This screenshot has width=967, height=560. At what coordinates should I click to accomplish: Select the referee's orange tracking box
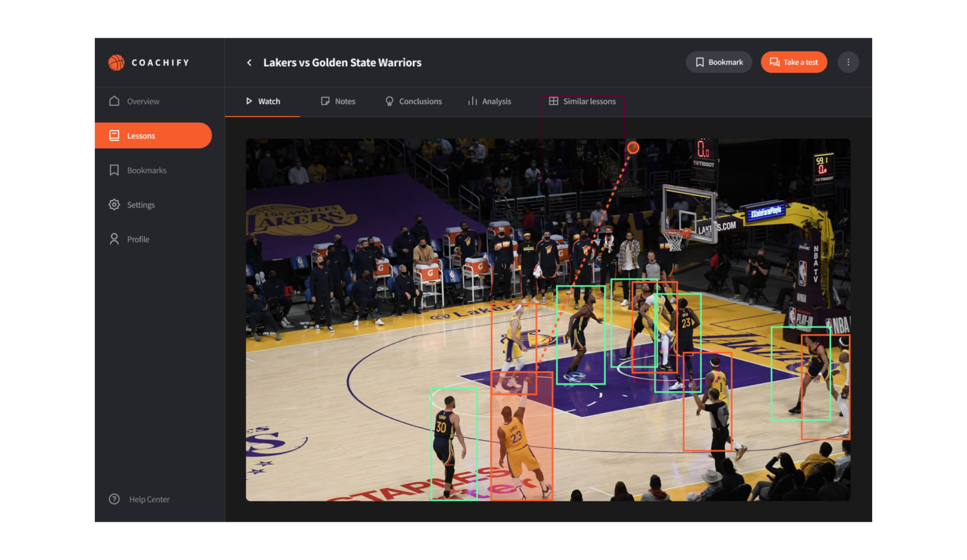[707, 401]
